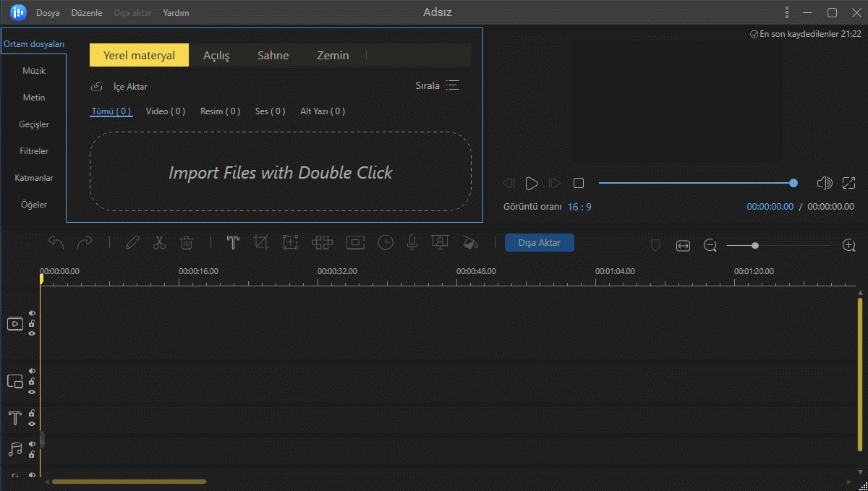Adjust the timeline zoom slider

click(754, 246)
